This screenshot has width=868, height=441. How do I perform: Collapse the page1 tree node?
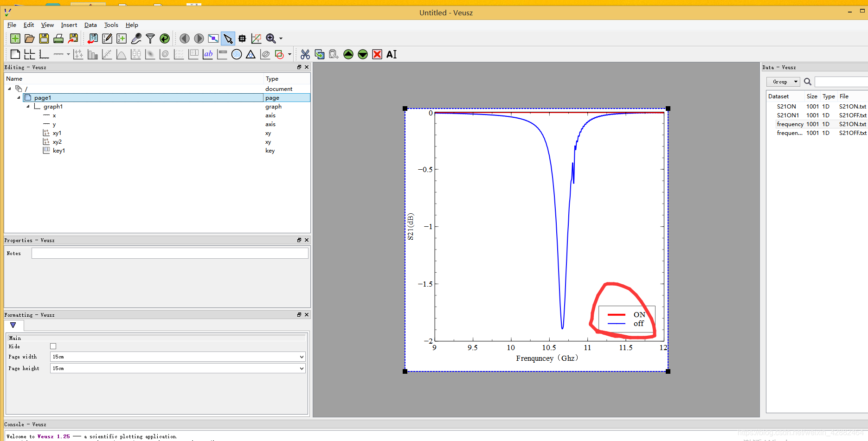19,98
